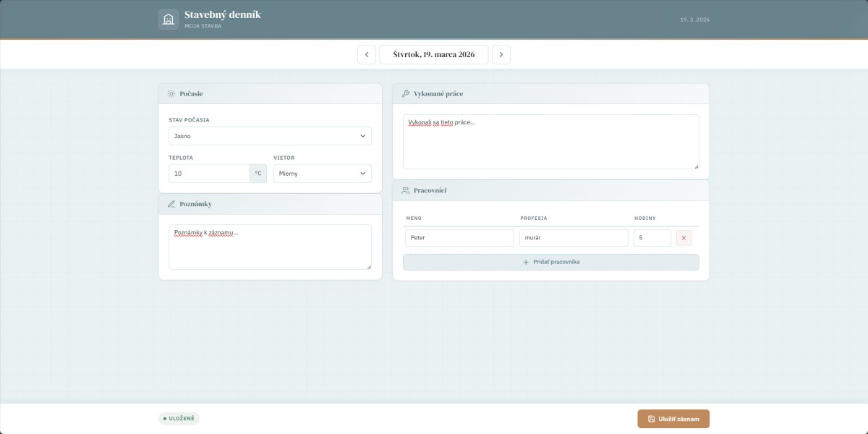Open the Stav počasia dropdown

pyautogui.click(x=270, y=136)
